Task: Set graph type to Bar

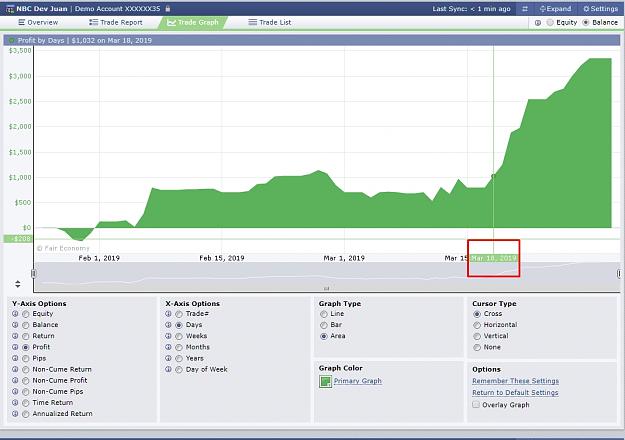Action: click(324, 325)
